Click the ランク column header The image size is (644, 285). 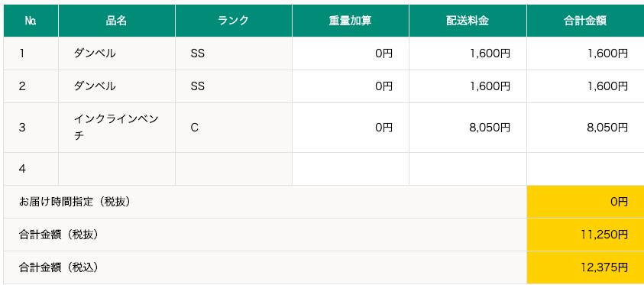click(x=234, y=21)
